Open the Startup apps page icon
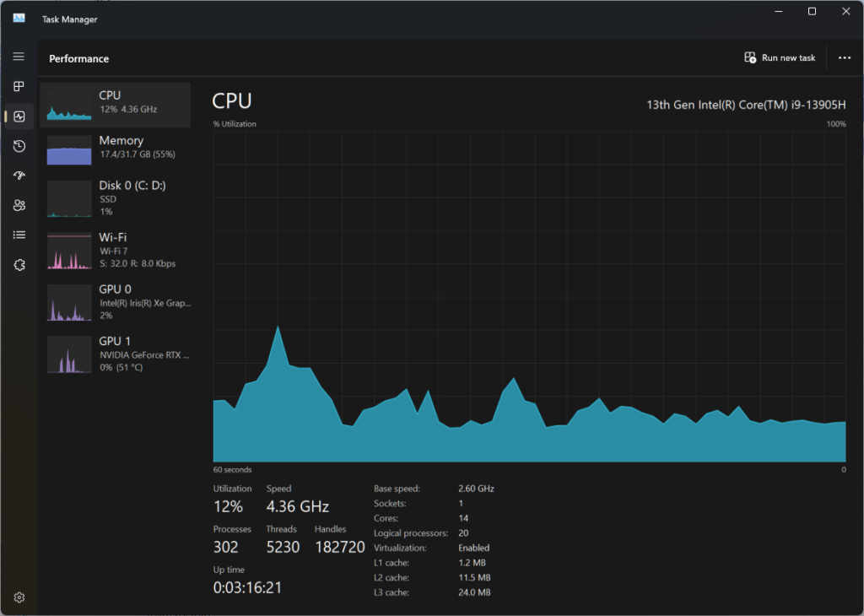This screenshot has height=616, width=864. (x=19, y=176)
